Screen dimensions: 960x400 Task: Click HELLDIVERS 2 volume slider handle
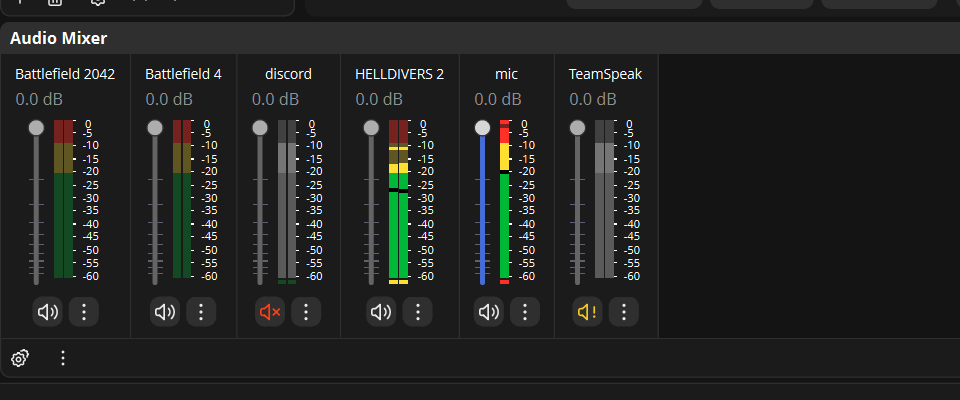point(371,127)
